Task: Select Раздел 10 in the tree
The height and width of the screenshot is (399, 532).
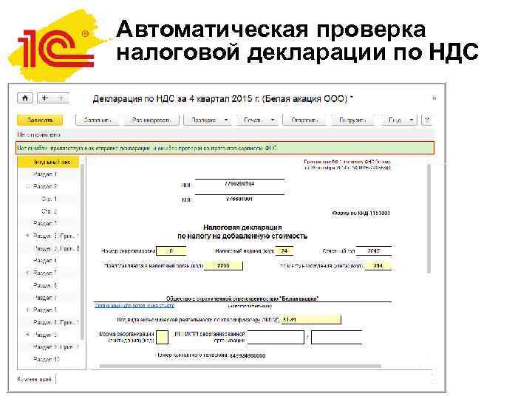Action: [46, 359]
